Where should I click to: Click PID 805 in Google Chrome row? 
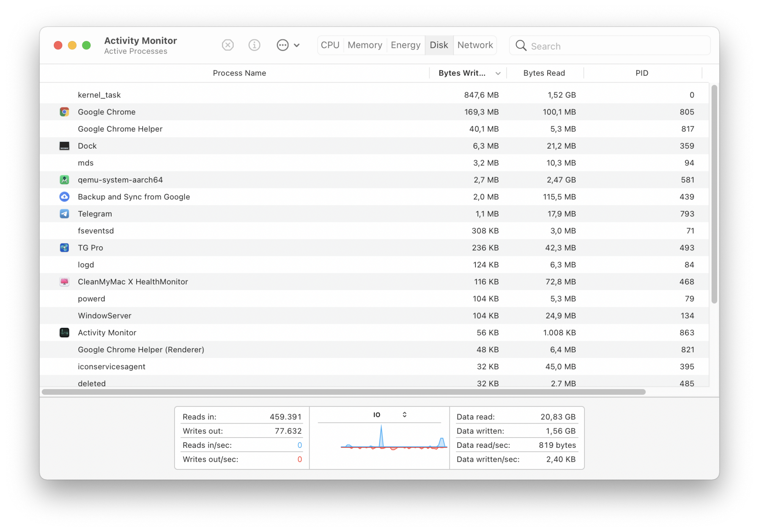point(687,112)
